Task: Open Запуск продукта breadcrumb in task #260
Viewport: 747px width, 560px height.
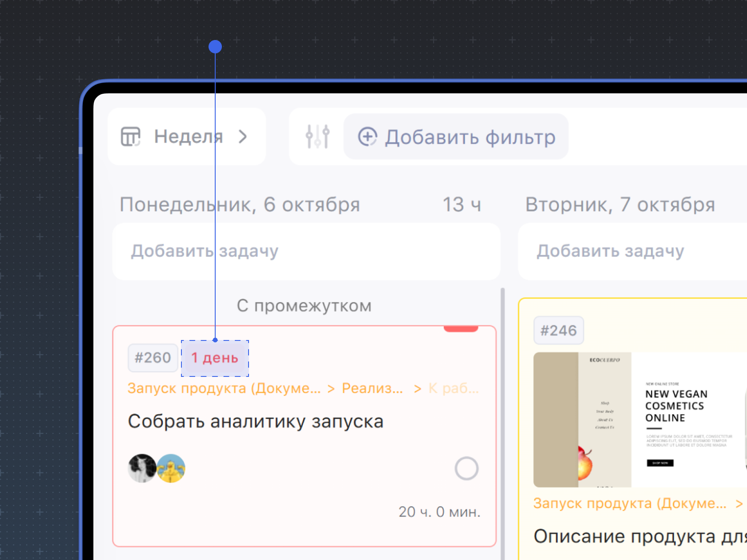Action: [x=224, y=388]
